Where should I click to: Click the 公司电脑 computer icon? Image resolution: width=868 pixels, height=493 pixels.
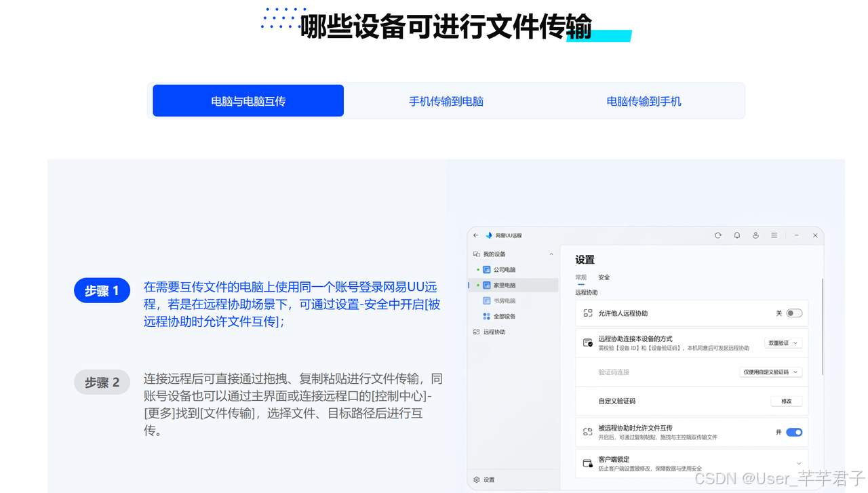pos(487,270)
